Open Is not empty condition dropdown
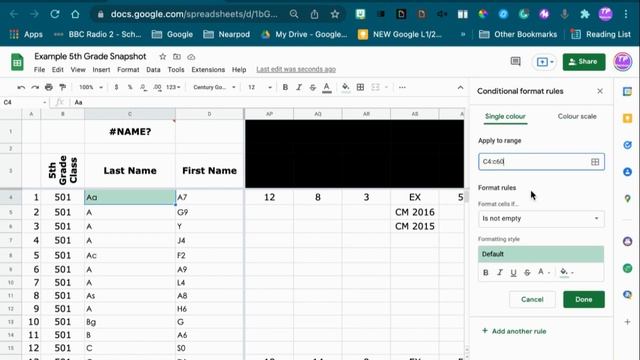This screenshot has height=360, width=640. pos(541,219)
